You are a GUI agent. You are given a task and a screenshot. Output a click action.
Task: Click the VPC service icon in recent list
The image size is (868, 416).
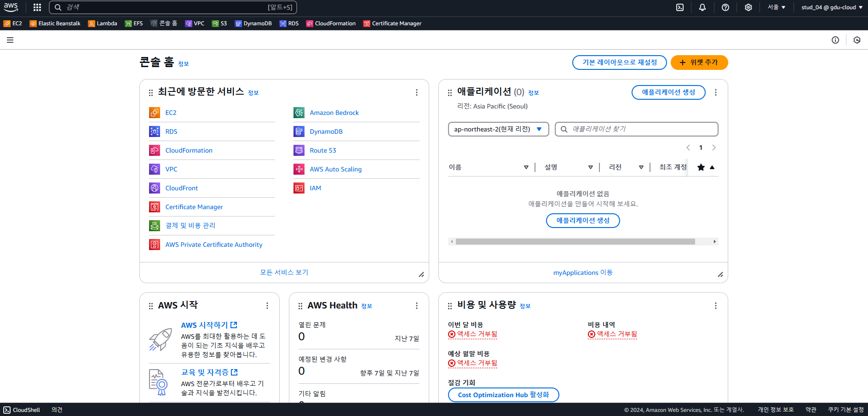coord(155,169)
